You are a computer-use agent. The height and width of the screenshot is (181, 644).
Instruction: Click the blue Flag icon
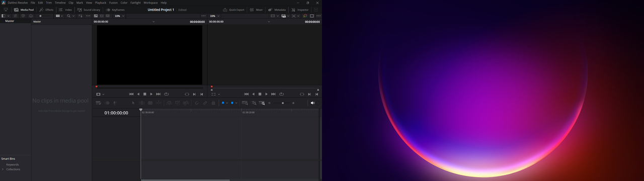(x=223, y=103)
